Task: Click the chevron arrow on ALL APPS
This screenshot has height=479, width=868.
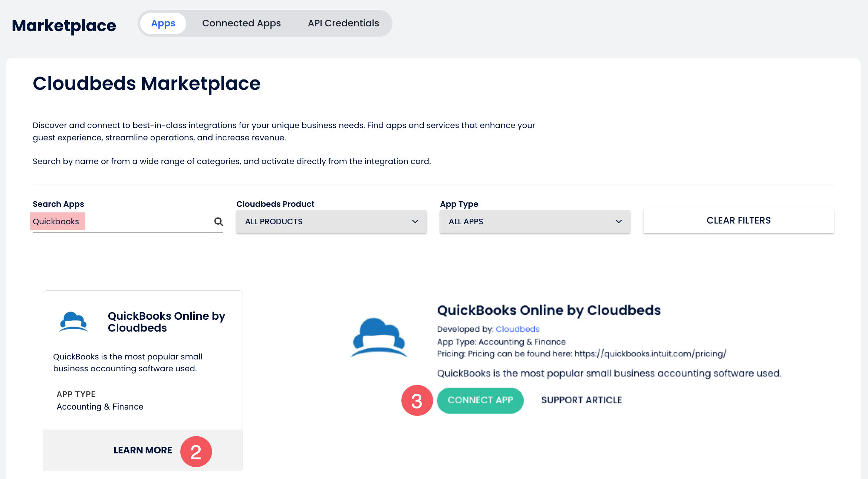Action: tap(618, 222)
